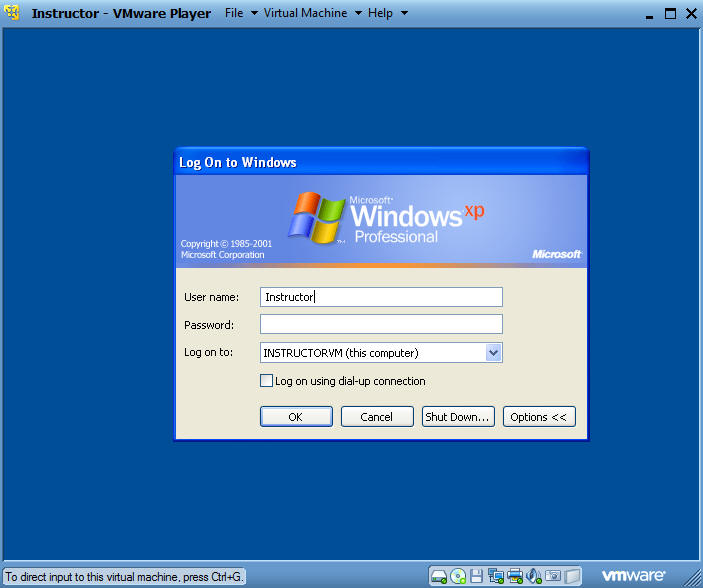703x588 pixels.
Task: Open the Virtual Machine menu
Action: (305, 13)
